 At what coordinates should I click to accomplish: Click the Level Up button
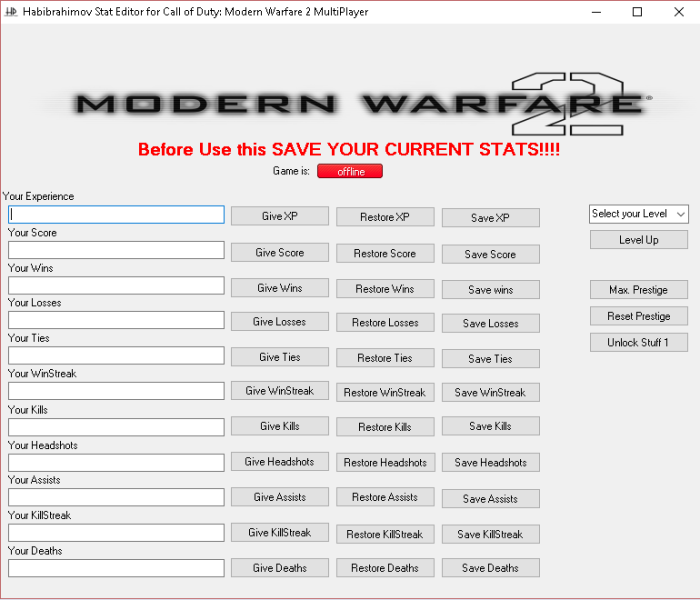point(639,240)
